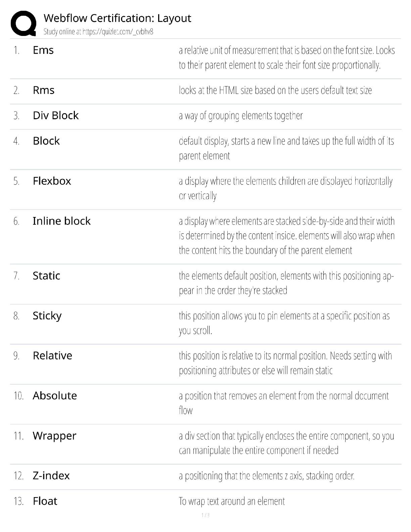
Task: Click the Webflow Certification: Layout title
Action: pyautogui.click(x=117, y=18)
